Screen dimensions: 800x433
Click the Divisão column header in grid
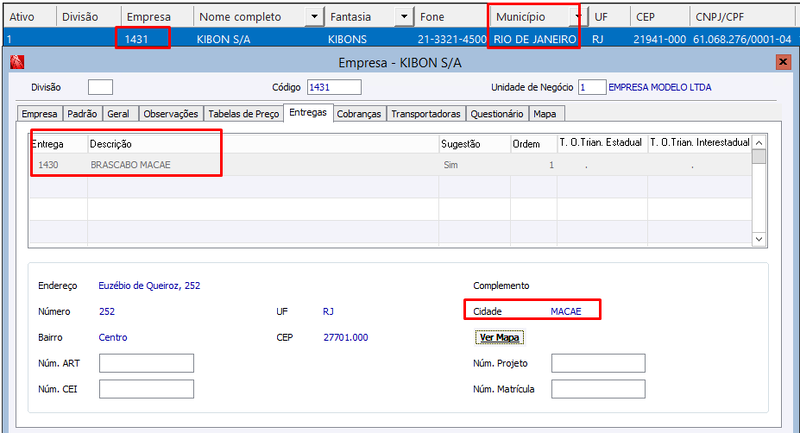pos(88,17)
